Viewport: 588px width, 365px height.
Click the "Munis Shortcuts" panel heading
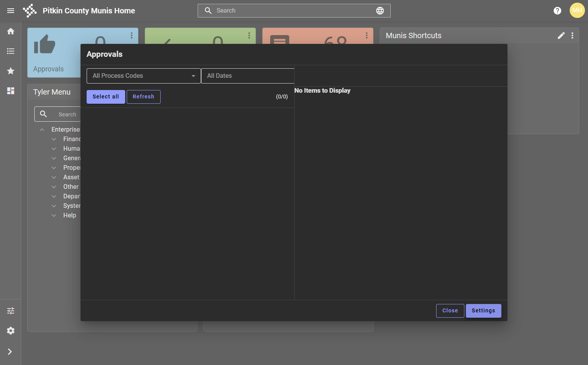[414, 35]
